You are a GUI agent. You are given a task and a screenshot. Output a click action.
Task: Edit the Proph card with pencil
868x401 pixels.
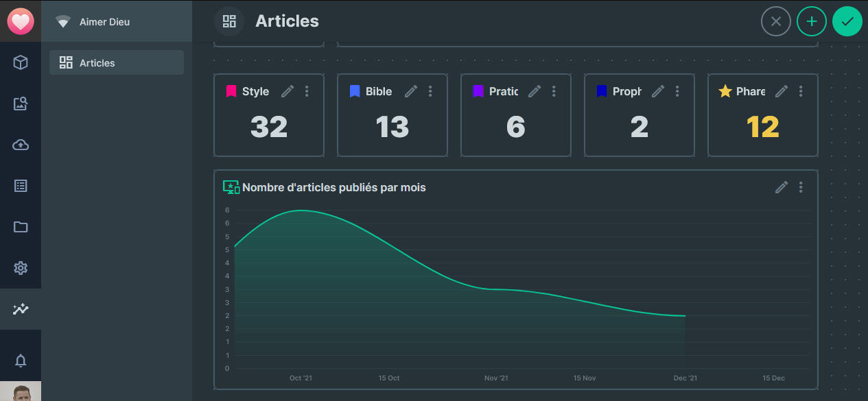coord(658,91)
